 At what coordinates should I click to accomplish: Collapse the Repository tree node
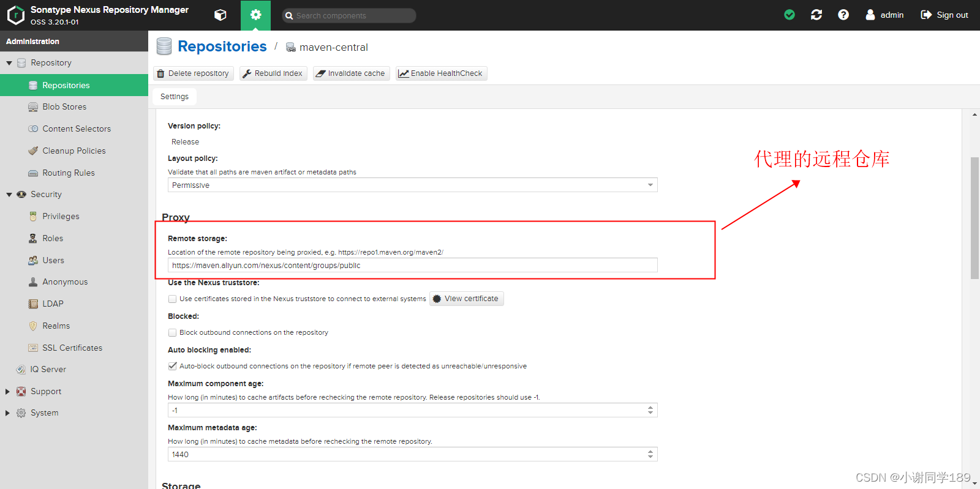coord(9,63)
